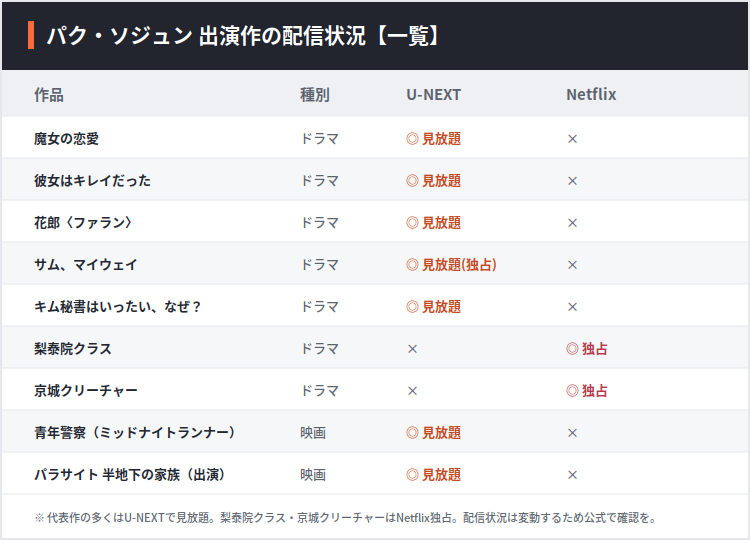Click the footnote about 配信状況

345,518
